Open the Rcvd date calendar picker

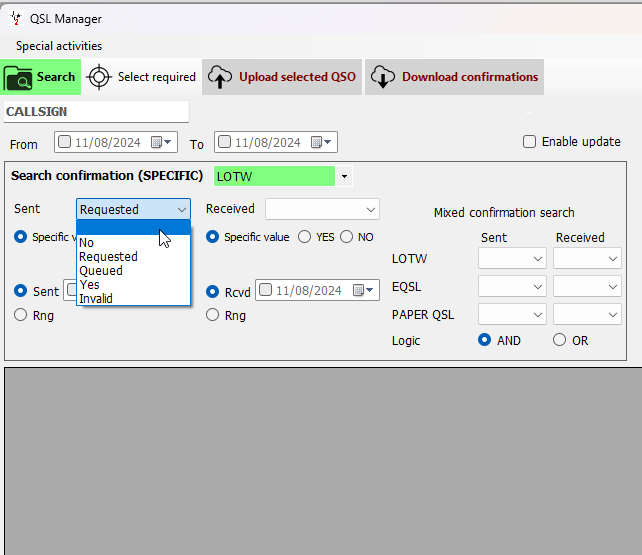click(363, 290)
